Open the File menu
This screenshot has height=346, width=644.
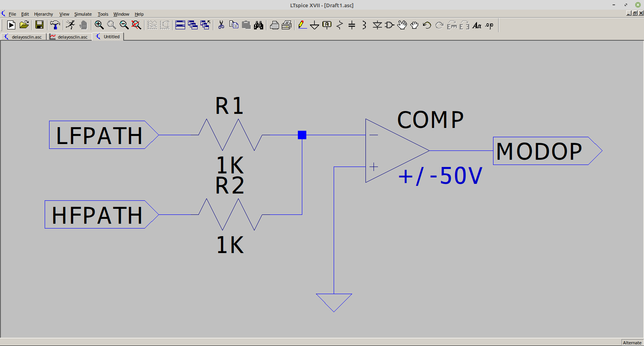[12, 14]
